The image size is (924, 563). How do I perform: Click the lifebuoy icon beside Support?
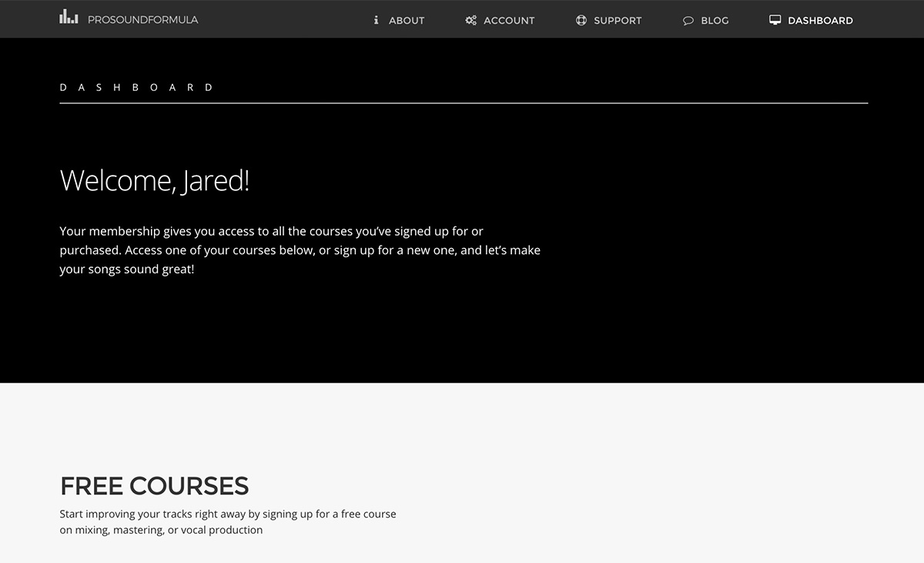(x=581, y=21)
